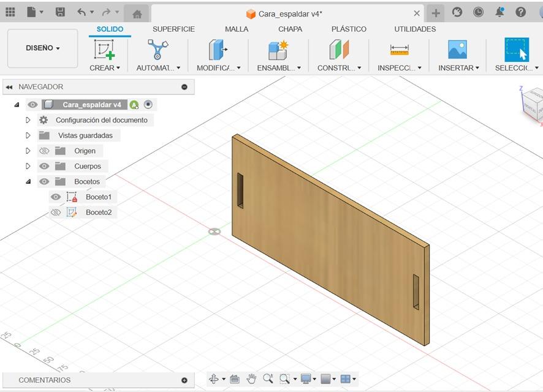Switch to the PLÁSTICO tab

pyautogui.click(x=349, y=29)
